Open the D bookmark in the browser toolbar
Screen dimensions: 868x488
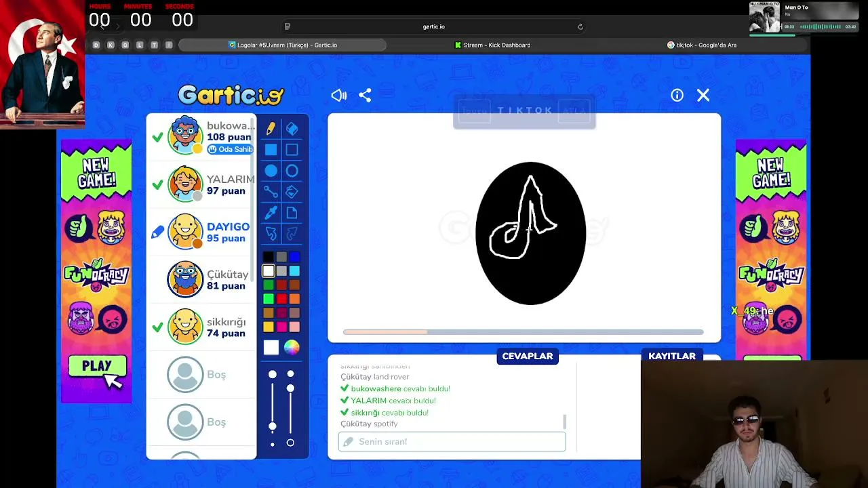tap(96, 45)
